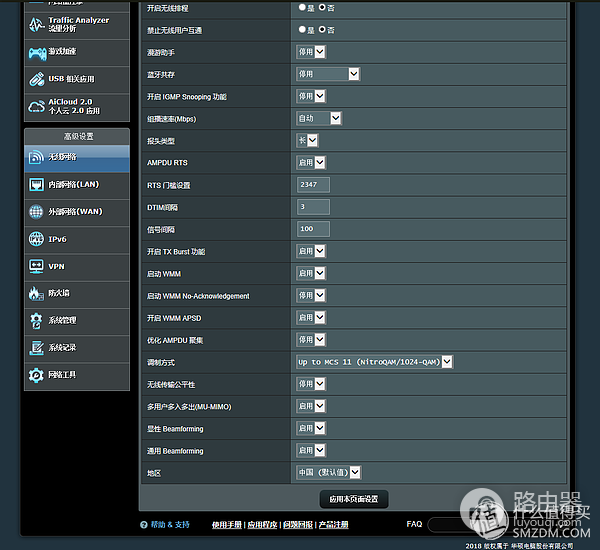Open Traffic Analyzer from the sidebar icon
Viewport: 600px width, 550px height.
point(36,24)
